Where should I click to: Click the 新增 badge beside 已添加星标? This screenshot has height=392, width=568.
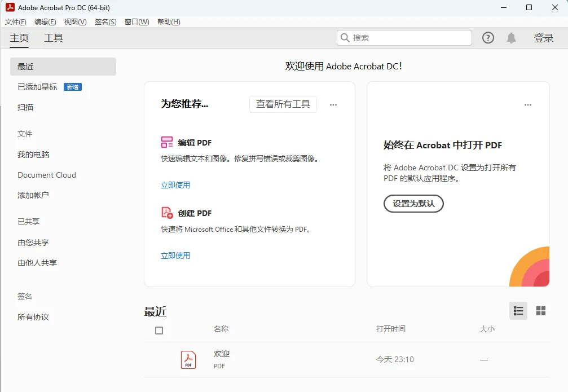(73, 87)
